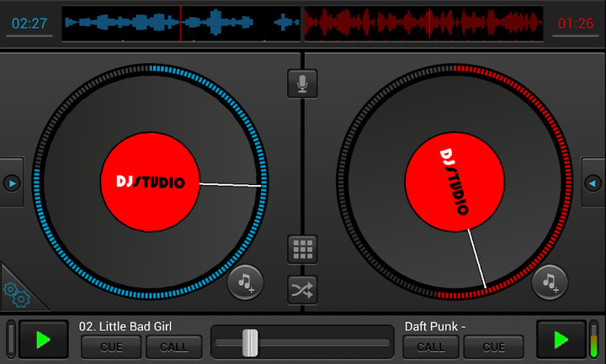Tap the microphone record icon
This screenshot has width=606, height=364.
[302, 83]
